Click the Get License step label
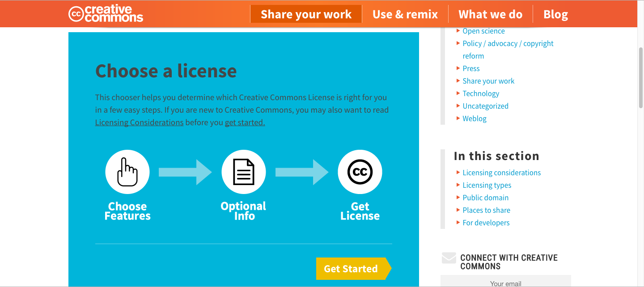This screenshot has height=287, width=644. [x=360, y=211]
